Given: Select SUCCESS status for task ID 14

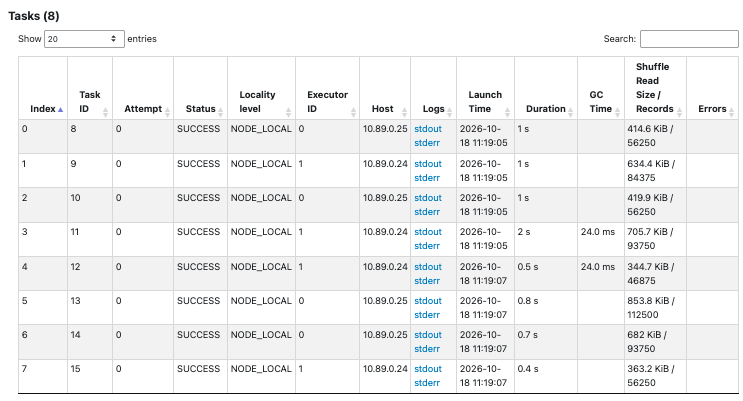Looking at the screenshot, I should (200, 342).
